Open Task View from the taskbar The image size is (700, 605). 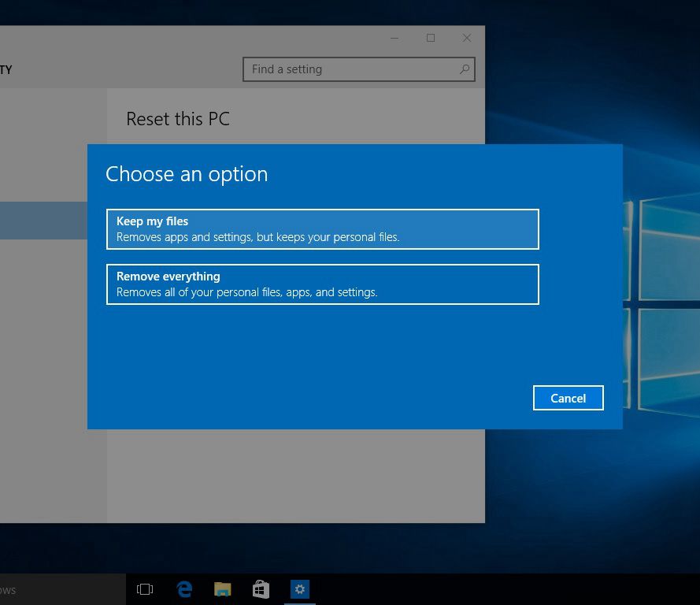[145, 588]
